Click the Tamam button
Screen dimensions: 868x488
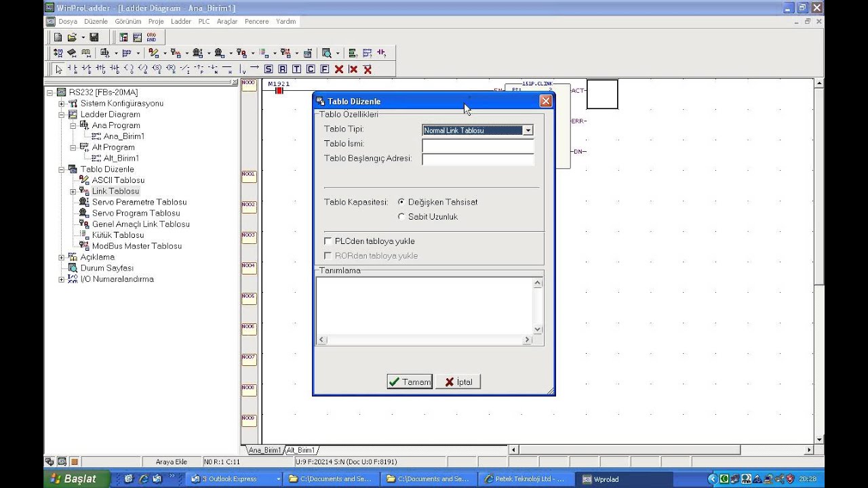410,382
